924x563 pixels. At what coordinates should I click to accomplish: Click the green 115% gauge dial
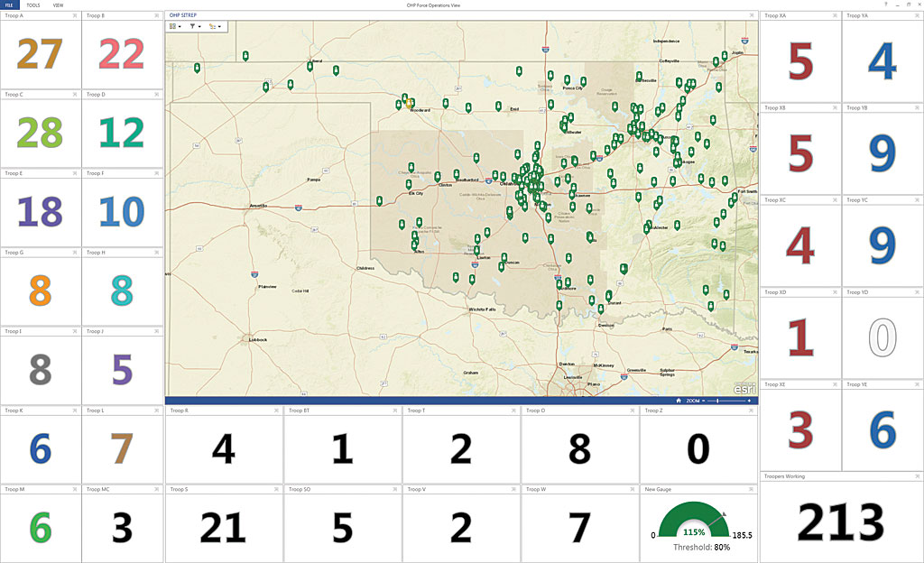pyautogui.click(x=694, y=521)
